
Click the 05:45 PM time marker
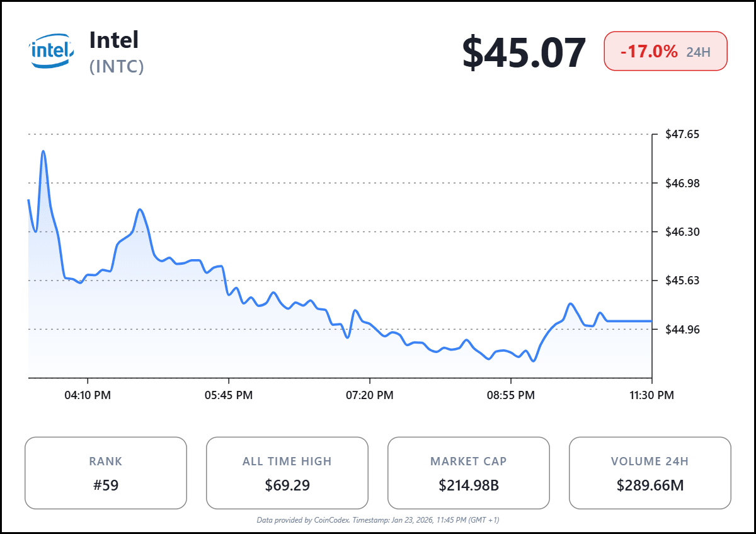click(228, 395)
